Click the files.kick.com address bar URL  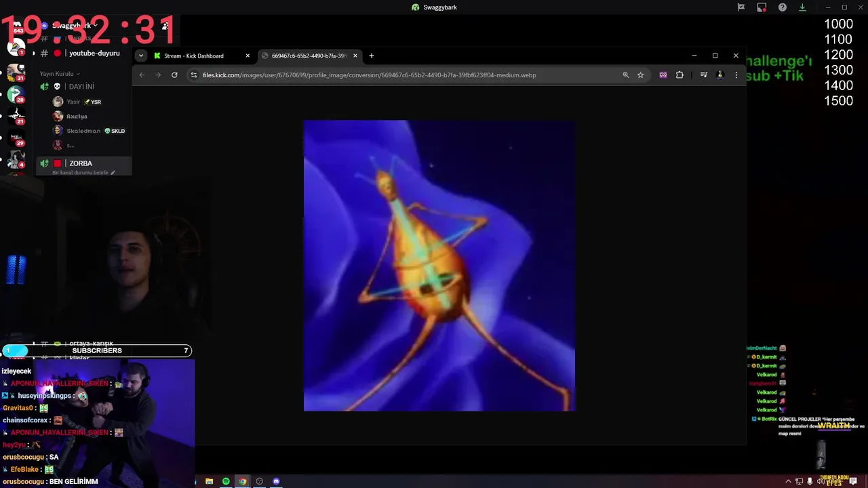click(369, 75)
